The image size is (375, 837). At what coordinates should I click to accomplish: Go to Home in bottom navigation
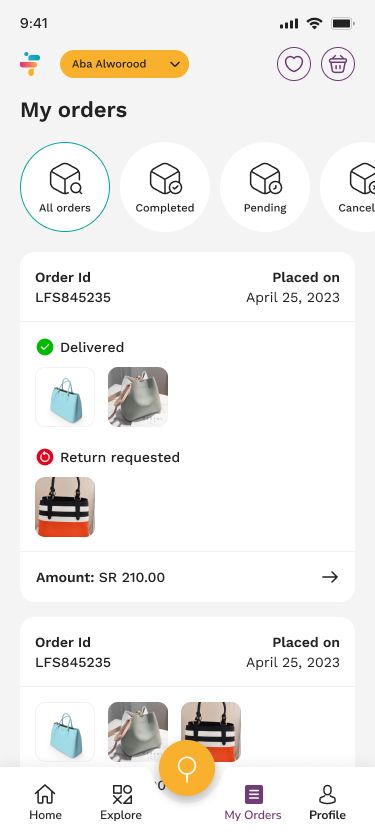[45, 802]
